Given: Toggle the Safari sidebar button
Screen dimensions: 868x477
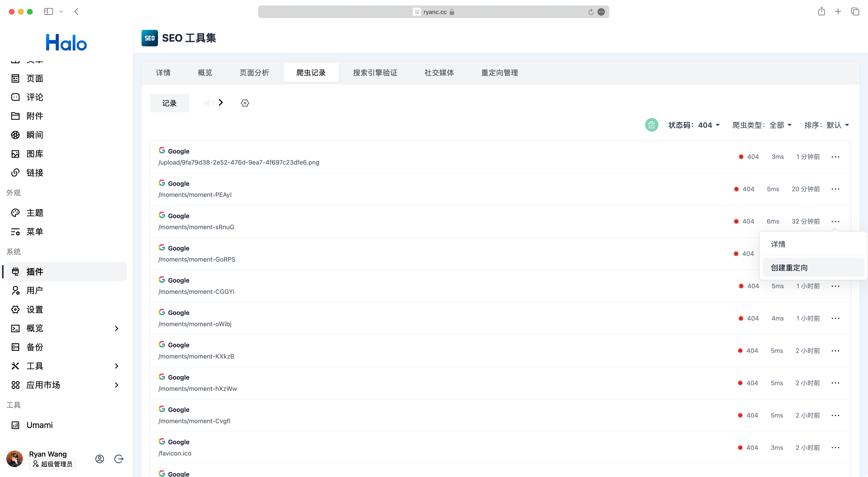Looking at the screenshot, I should [49, 12].
